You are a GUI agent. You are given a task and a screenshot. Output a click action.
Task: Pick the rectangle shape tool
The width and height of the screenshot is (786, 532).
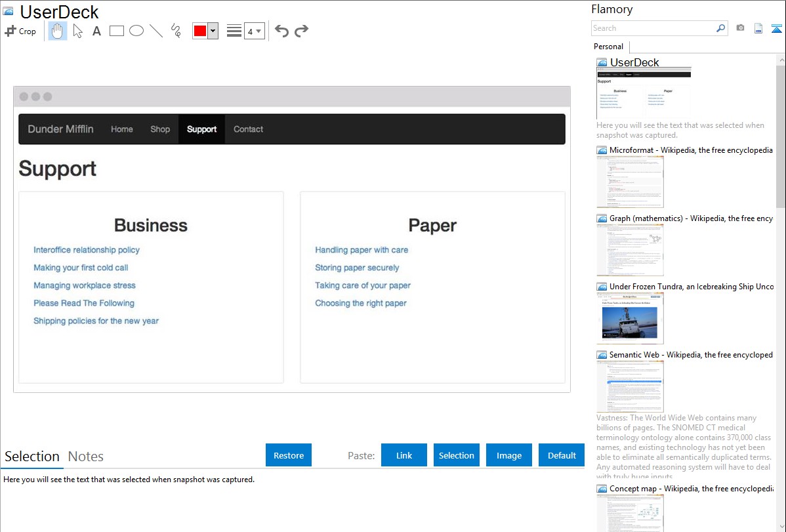coord(117,31)
